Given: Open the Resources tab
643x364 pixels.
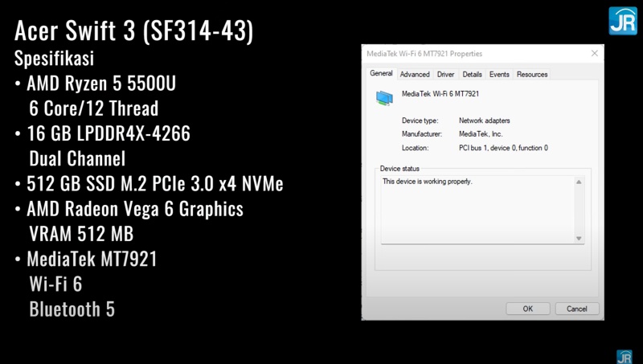Looking at the screenshot, I should [x=532, y=75].
